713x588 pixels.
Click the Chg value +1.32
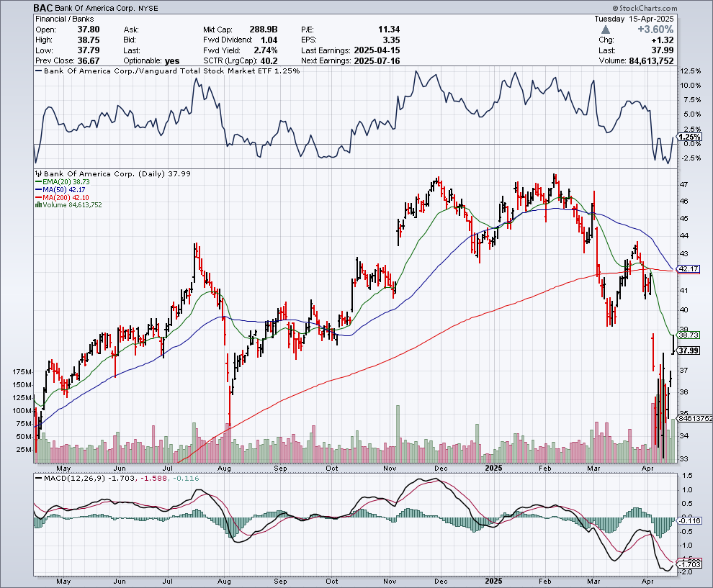pos(663,40)
